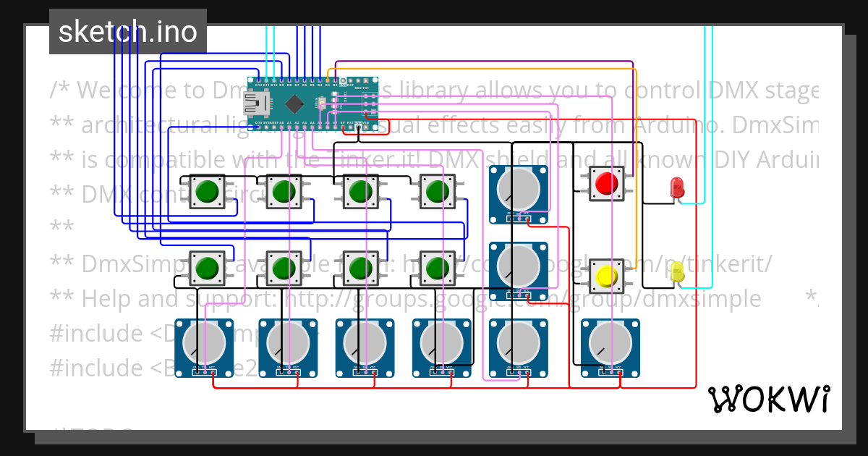Screen dimensions: 868x456
Task: Toggle the second green pushbutton in the top row
Action: tap(284, 193)
